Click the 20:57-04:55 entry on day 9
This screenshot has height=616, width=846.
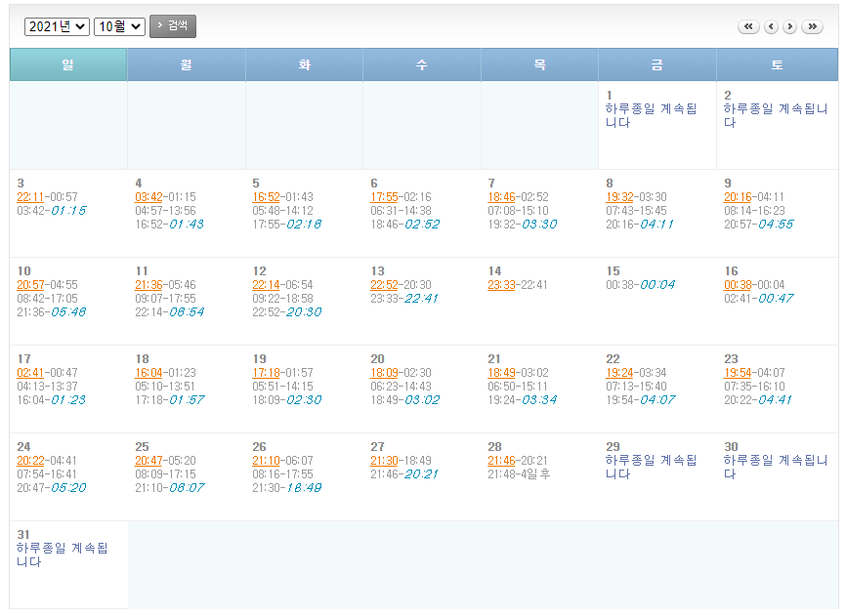[x=759, y=225]
